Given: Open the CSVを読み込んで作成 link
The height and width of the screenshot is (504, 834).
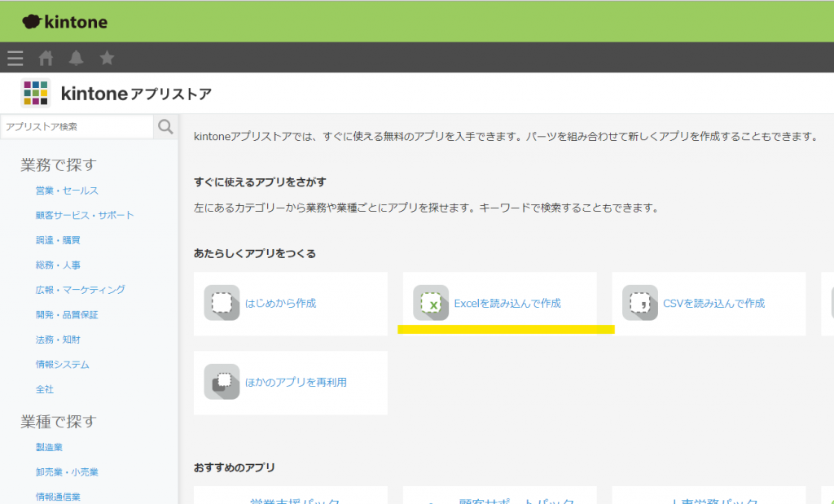Looking at the screenshot, I should tap(713, 304).
